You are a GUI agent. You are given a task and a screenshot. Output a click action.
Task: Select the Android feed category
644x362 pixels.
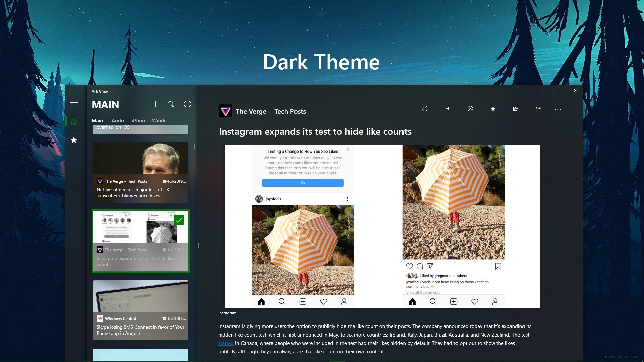[118, 120]
